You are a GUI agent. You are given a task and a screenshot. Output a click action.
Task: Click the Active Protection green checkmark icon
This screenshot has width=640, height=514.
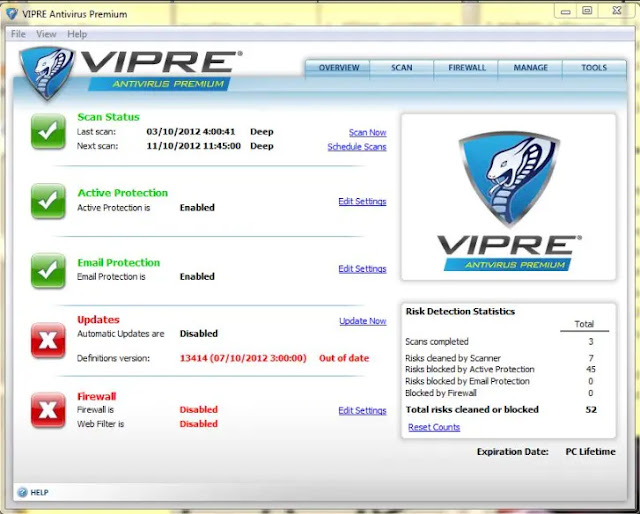[x=48, y=201]
